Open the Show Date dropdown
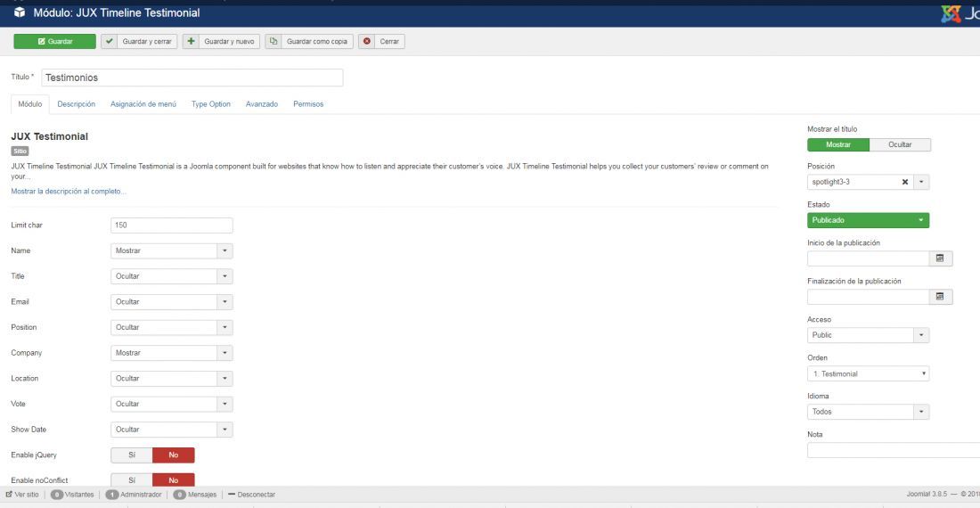 click(x=172, y=430)
